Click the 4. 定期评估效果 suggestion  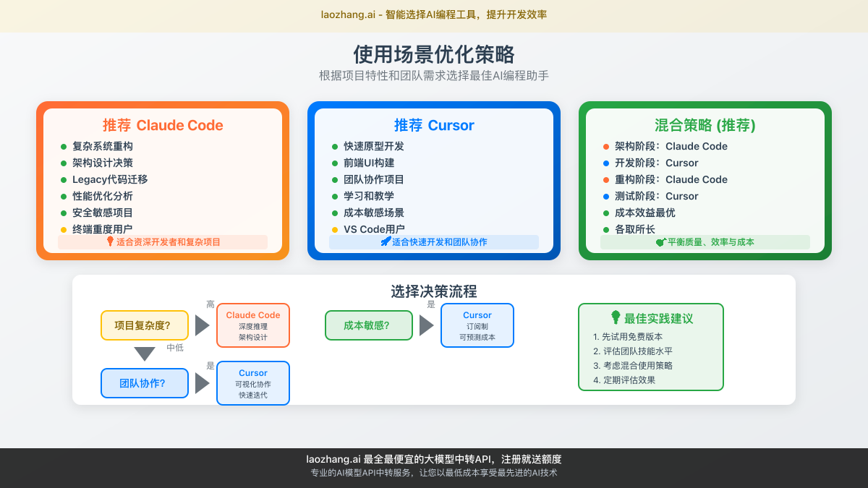click(x=624, y=380)
